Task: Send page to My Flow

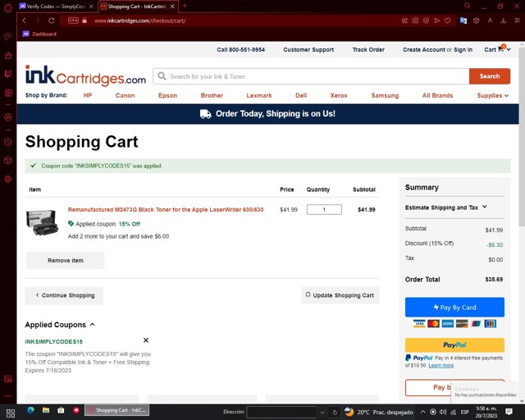Action: click(436, 21)
